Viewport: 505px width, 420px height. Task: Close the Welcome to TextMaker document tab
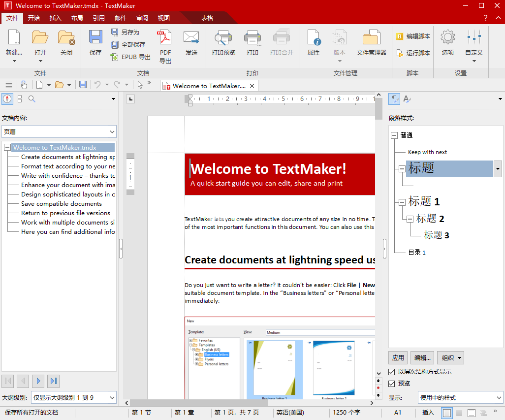point(252,86)
